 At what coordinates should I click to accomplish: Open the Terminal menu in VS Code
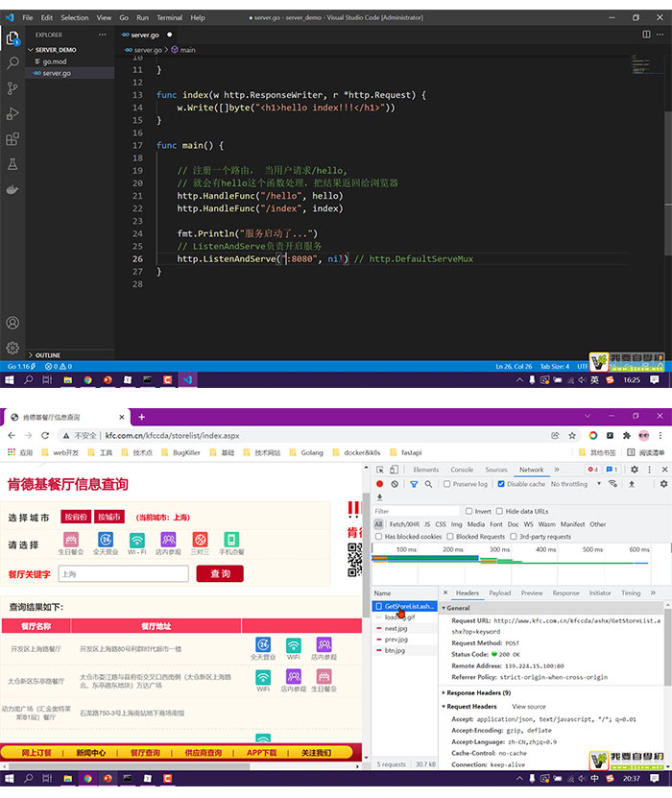[169, 18]
